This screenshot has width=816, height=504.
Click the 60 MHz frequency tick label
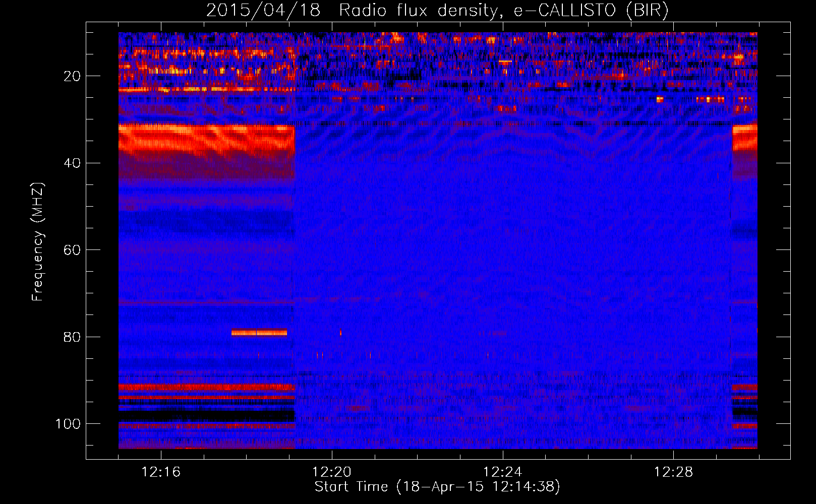[x=72, y=250]
